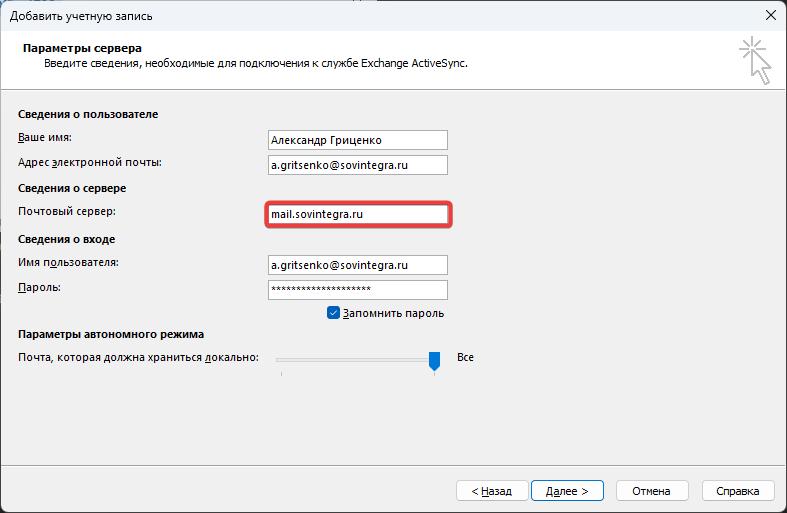Click the wizard cursor icon in the header
The image size is (787, 513).
point(757,60)
